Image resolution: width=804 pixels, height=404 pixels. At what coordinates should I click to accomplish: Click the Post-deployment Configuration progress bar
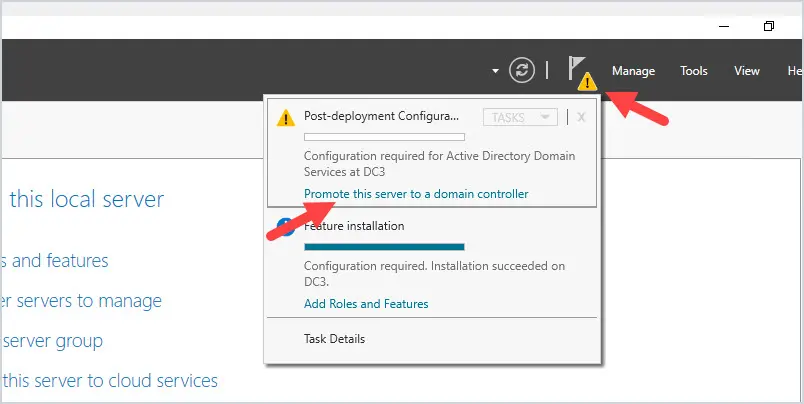(384, 137)
